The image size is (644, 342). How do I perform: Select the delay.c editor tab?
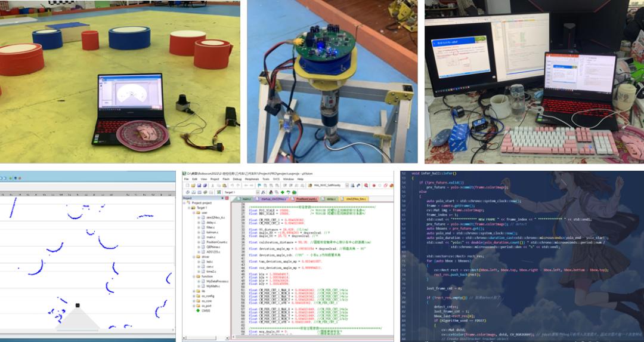coord(330,199)
